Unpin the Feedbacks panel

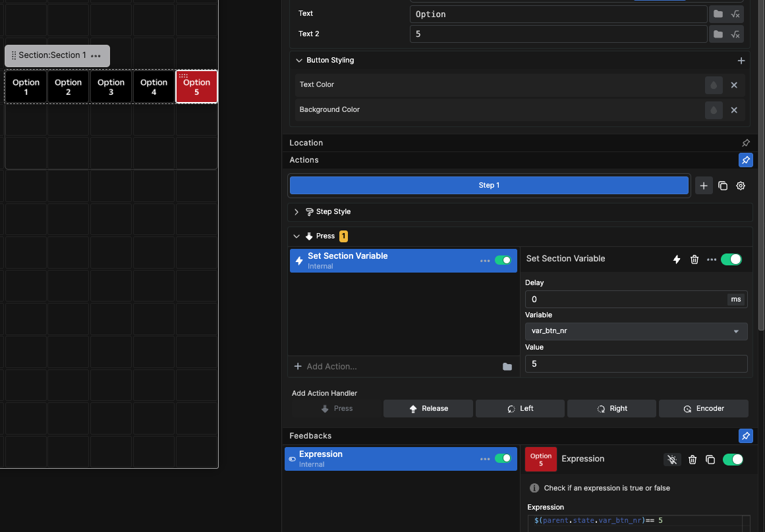coord(745,436)
